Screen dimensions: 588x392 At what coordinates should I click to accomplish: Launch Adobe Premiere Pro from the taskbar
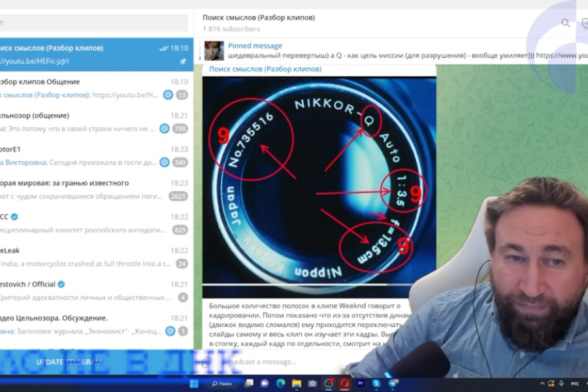click(x=361, y=384)
